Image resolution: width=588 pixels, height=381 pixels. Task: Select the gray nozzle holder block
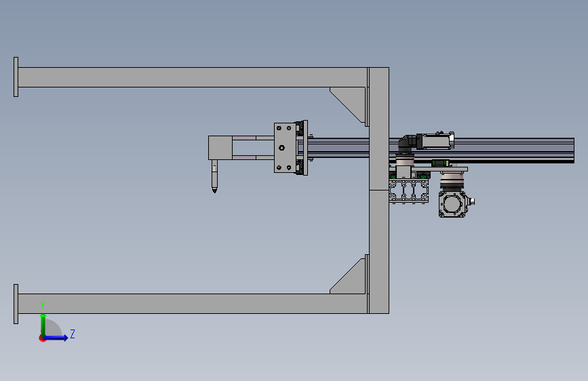coord(220,148)
